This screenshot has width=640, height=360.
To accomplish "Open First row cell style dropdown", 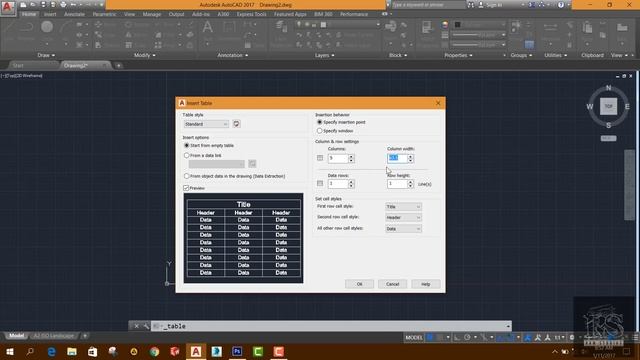I will (x=403, y=207).
